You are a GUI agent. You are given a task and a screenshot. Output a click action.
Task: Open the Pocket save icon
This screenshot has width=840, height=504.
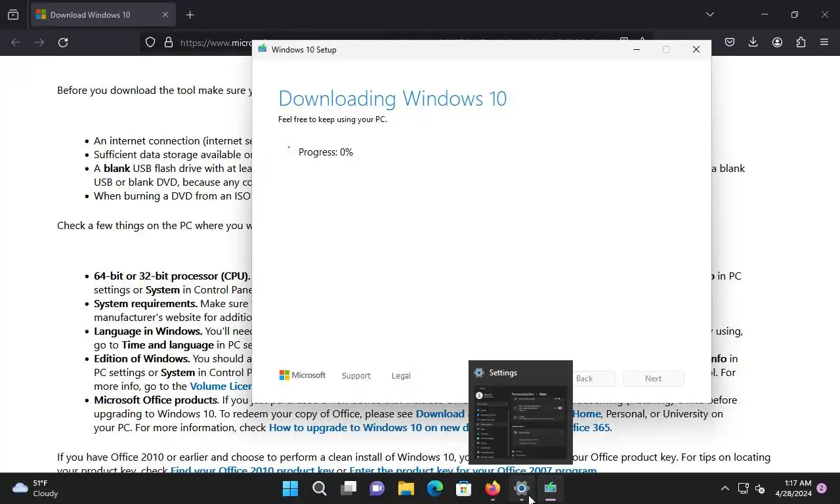coord(729,42)
